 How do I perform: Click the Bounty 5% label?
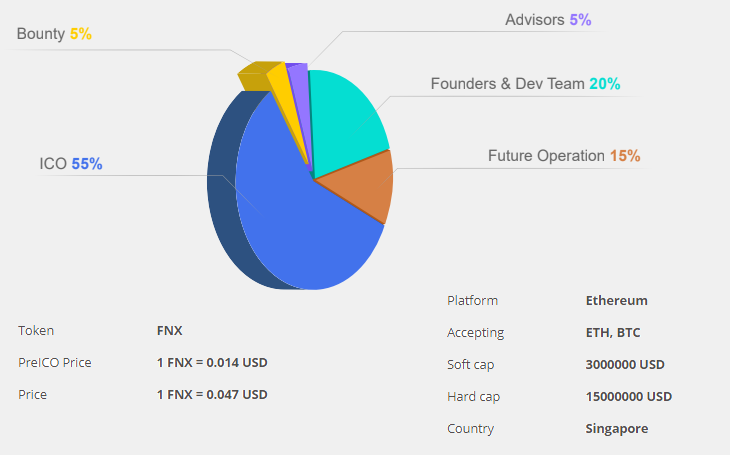point(54,34)
